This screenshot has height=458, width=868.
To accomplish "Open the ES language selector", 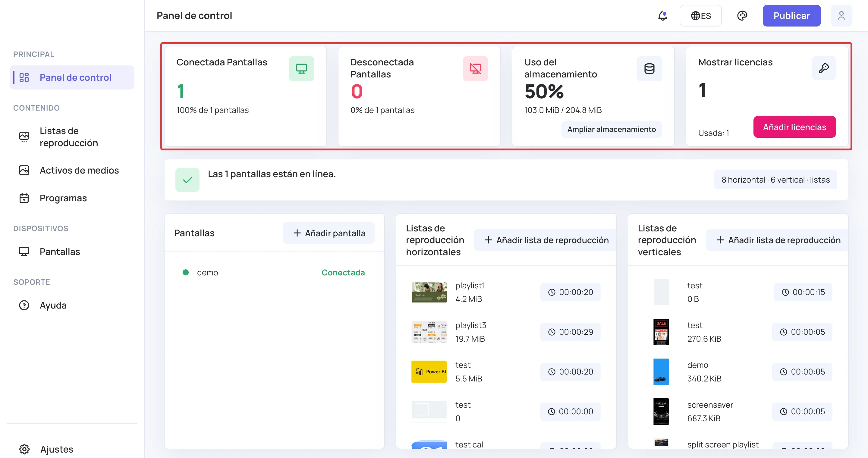I will pos(700,15).
